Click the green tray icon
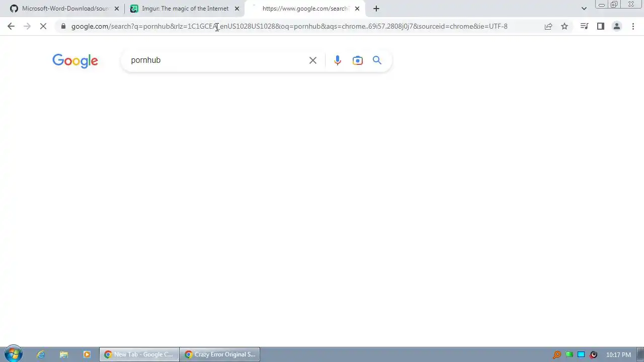 click(569, 354)
